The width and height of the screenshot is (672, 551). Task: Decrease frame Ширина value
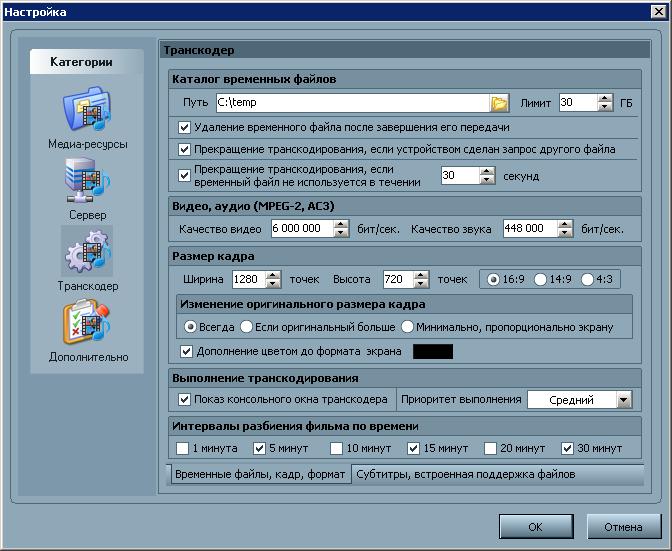pyautogui.click(x=273, y=284)
